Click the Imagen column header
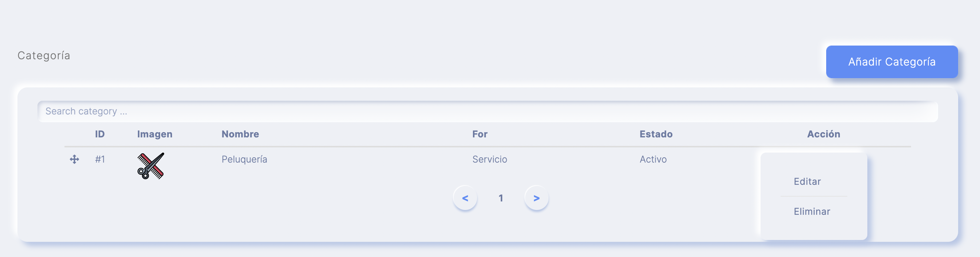Screen dimensions: 980x257 pos(155,134)
